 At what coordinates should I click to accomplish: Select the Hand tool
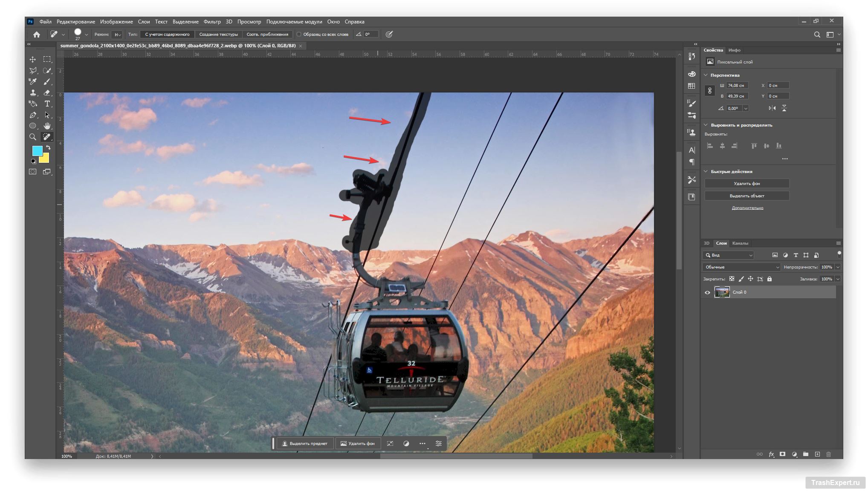pyautogui.click(x=47, y=126)
